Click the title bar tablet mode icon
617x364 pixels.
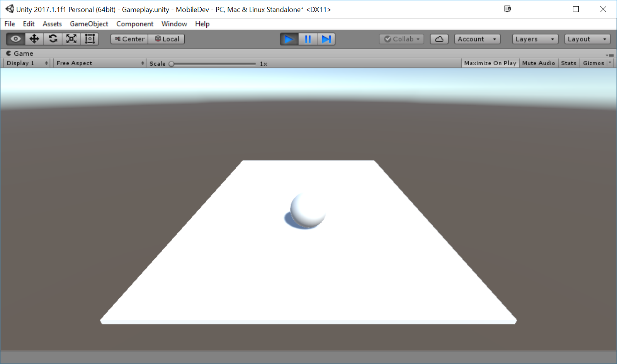[508, 9]
